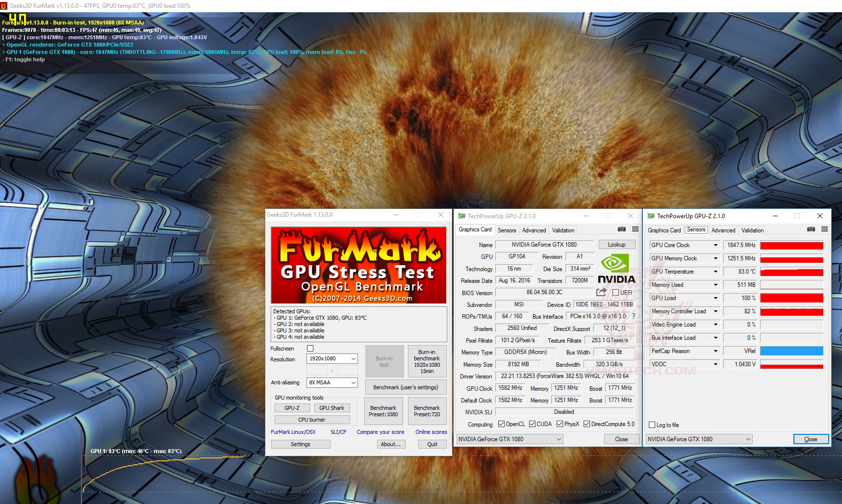Screen dimensions: 842x504
Task: Click the FurMark GPU Stress Test banner
Action: 358,265
